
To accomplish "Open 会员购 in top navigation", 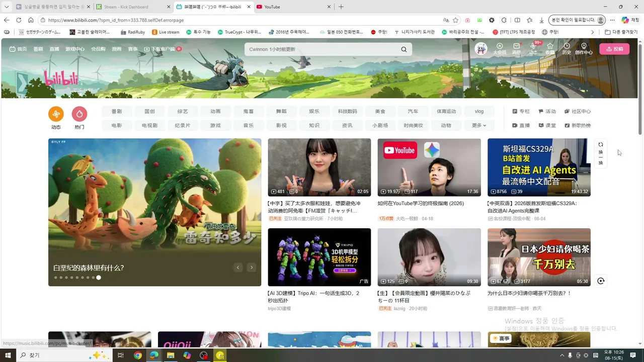I will (x=98, y=49).
